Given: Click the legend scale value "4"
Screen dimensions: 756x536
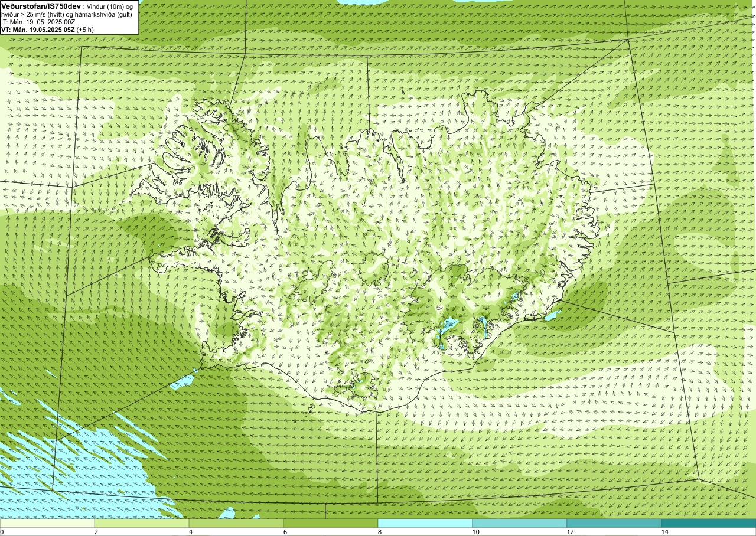Looking at the screenshot, I should tap(191, 532).
